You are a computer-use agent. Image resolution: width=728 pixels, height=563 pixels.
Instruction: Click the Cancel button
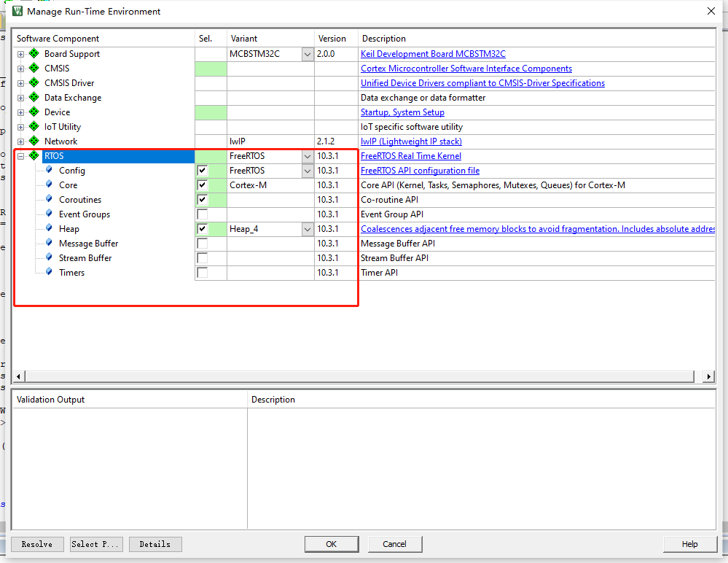tap(395, 544)
